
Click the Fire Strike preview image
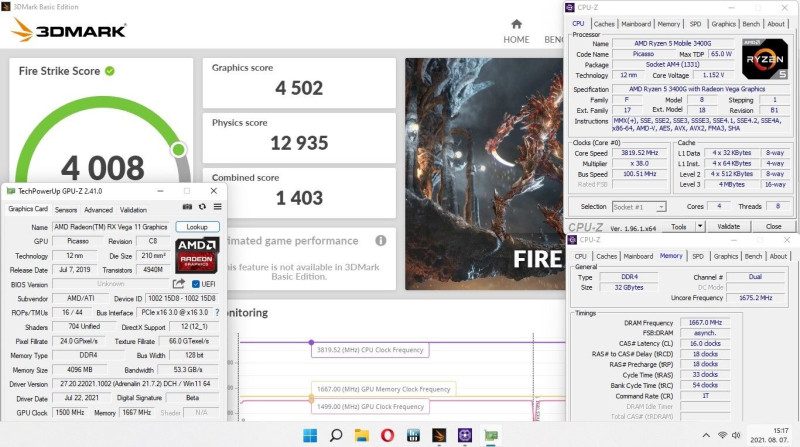click(484, 174)
